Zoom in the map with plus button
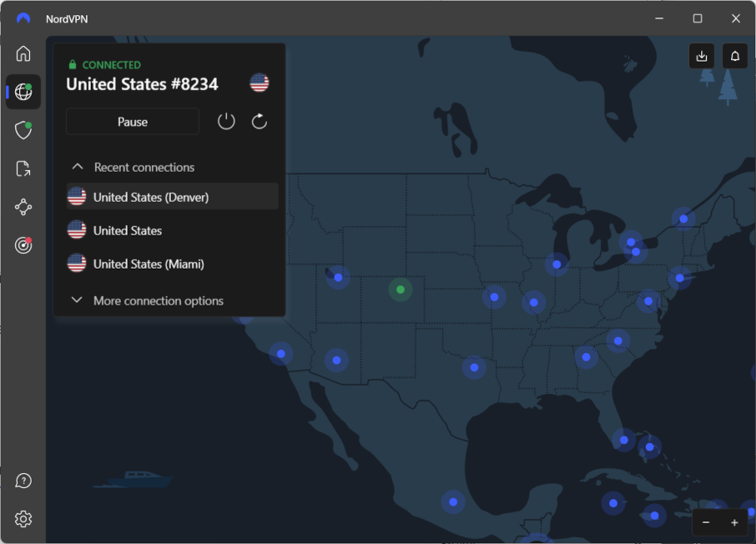756x544 pixels. 734,522
